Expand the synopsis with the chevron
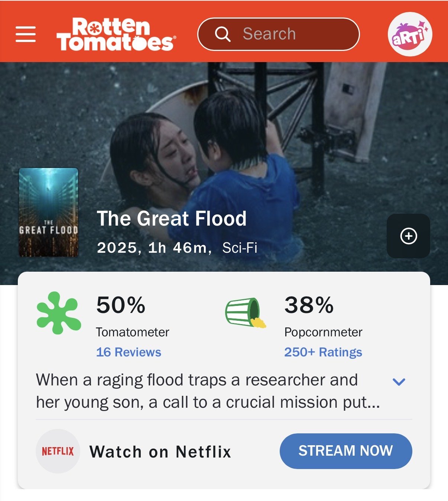Viewport: 448px width, 501px height. (399, 382)
